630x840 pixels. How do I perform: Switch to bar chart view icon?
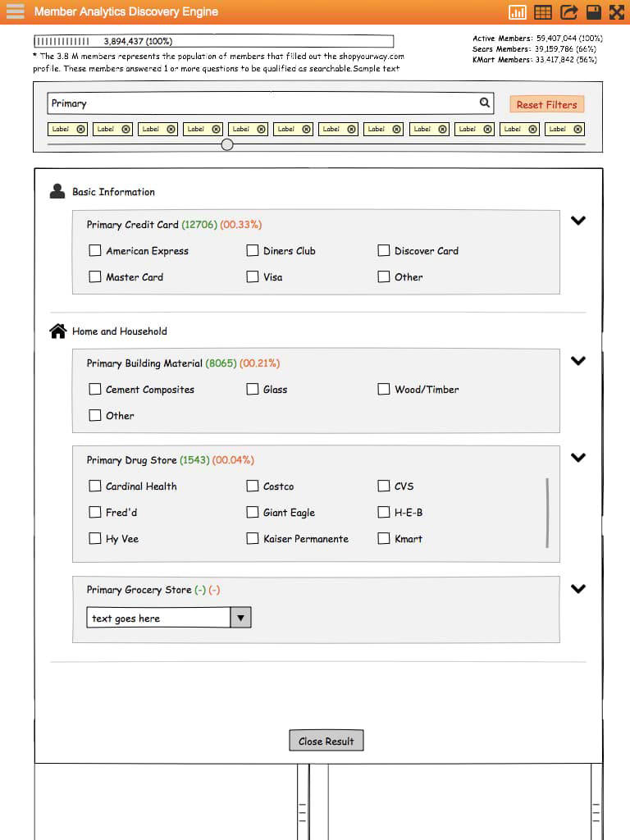point(518,12)
